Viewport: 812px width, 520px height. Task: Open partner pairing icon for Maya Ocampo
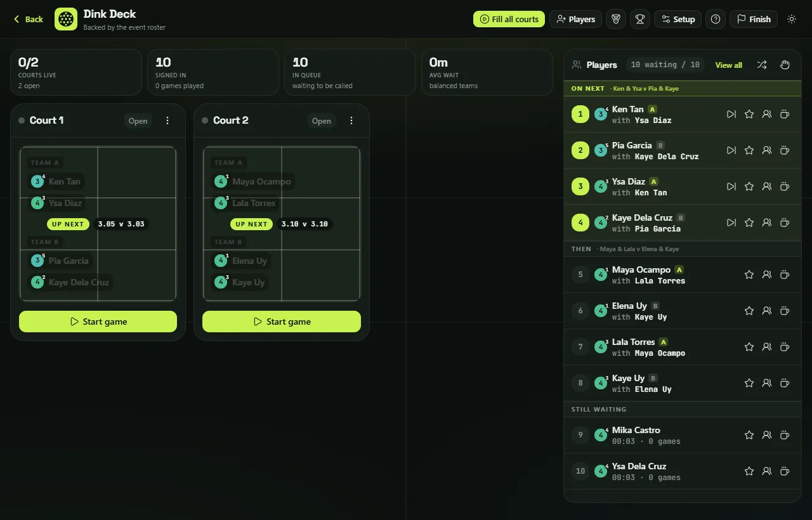click(x=767, y=275)
